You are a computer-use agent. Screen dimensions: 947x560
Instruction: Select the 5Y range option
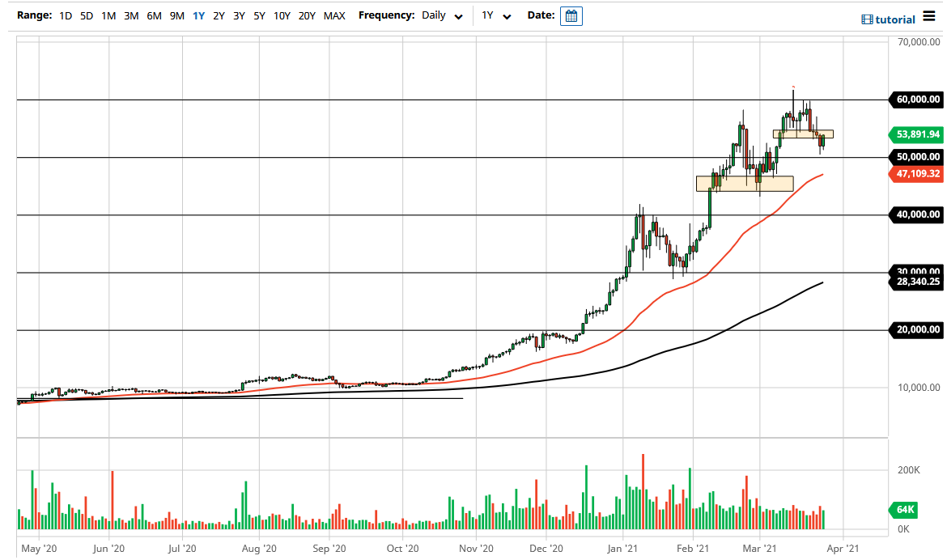point(259,15)
